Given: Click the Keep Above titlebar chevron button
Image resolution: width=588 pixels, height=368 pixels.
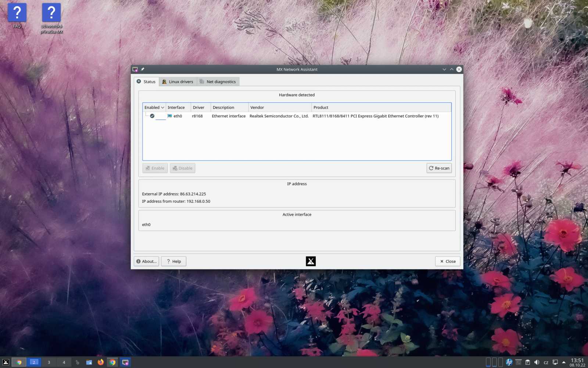Looking at the screenshot, I should (452, 69).
